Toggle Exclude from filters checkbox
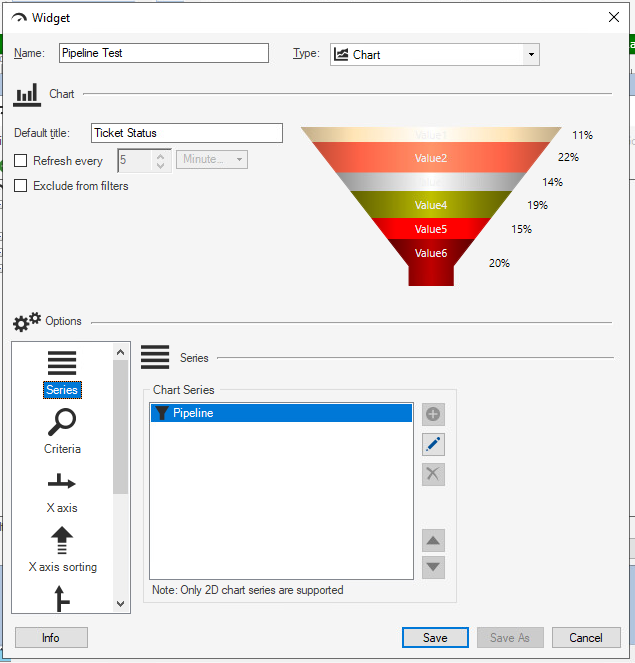This screenshot has width=635, height=663. pos(21,186)
